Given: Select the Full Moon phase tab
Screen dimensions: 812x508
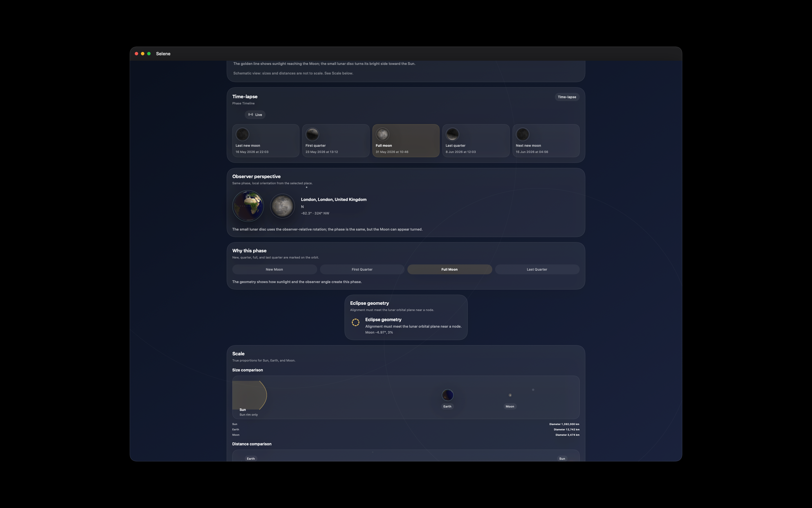Looking at the screenshot, I should coord(450,270).
